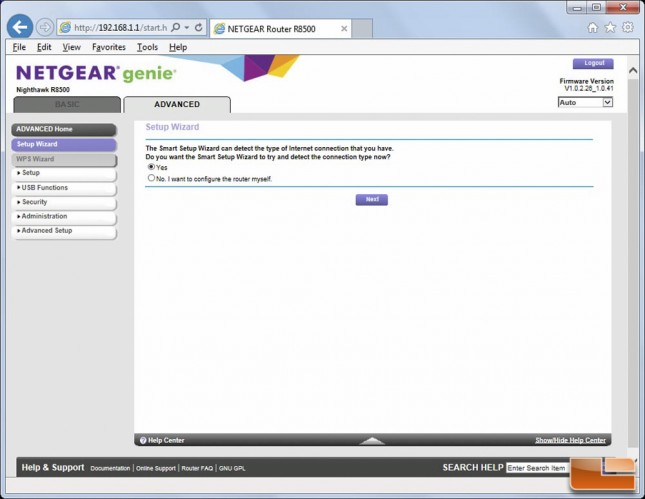Select Setup Wizard in the sidebar
Image resolution: width=645 pixels, height=499 pixels.
[x=64, y=144]
